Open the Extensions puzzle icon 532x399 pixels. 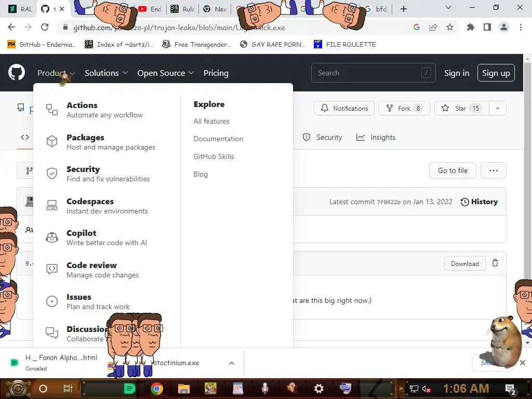(470, 27)
